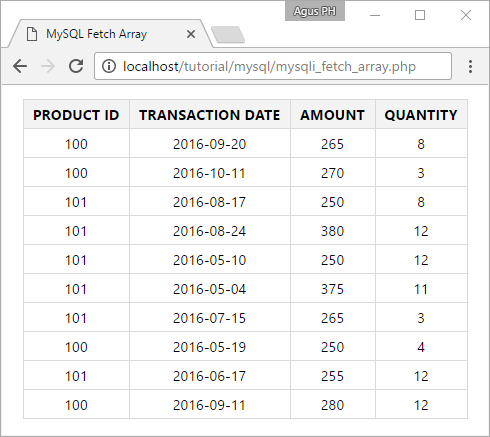Select date cell 2016-05-10

pos(210,260)
